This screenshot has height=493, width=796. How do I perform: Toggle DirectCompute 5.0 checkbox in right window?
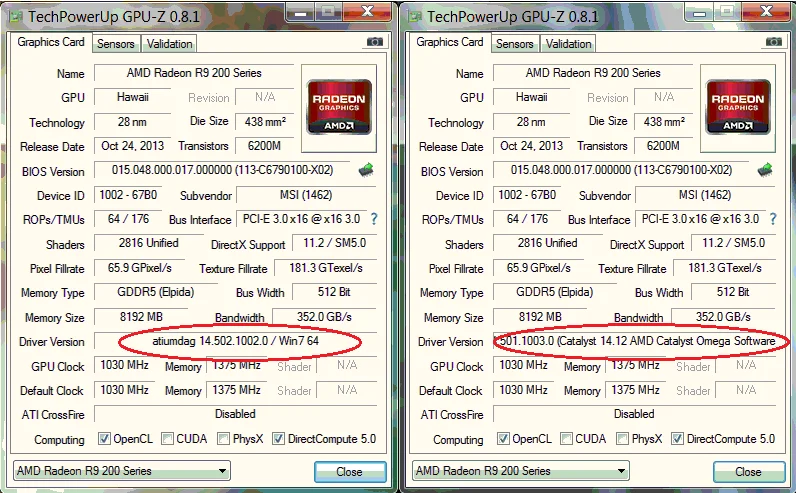(677, 438)
